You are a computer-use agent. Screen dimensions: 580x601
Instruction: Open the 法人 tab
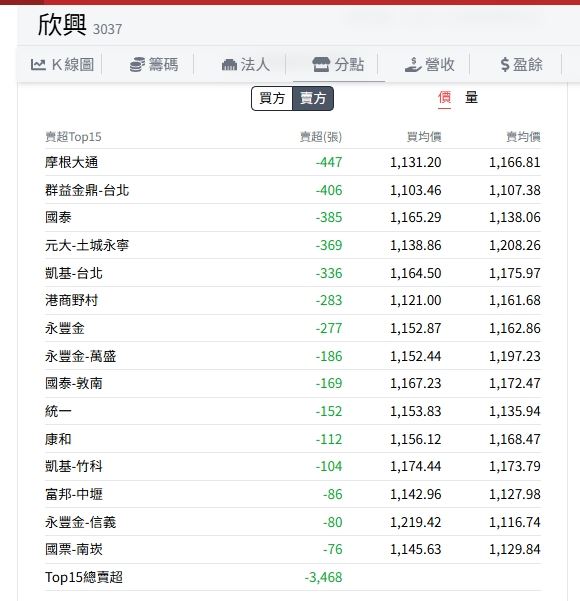coord(246,64)
